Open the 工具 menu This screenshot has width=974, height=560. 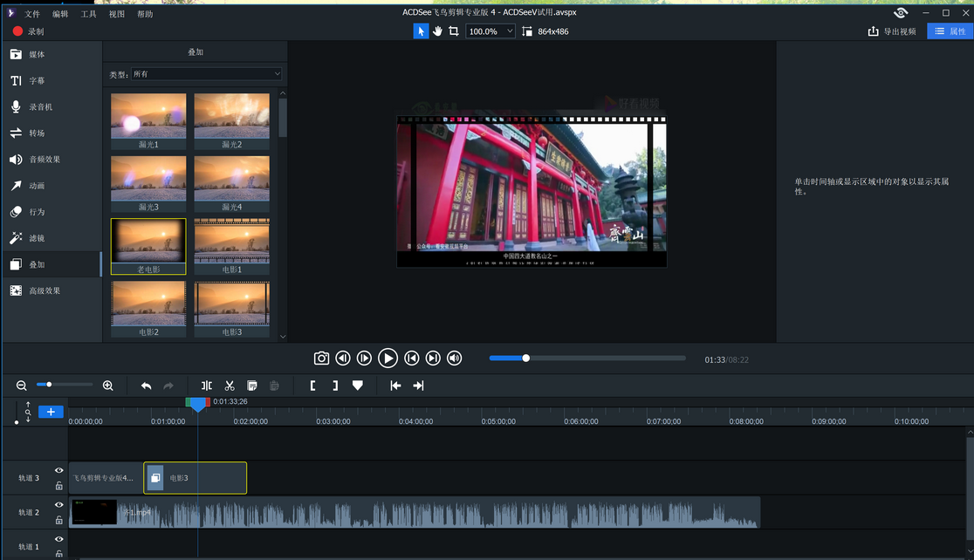[88, 14]
